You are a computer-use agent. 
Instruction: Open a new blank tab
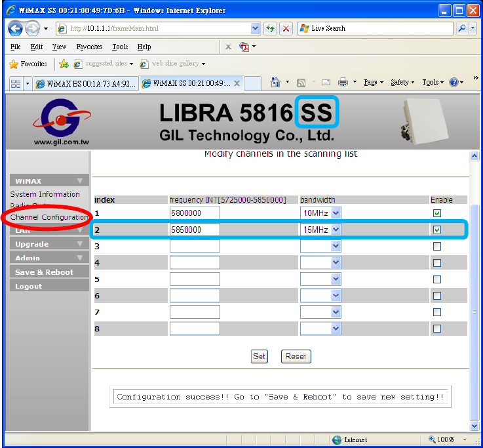tap(253, 83)
